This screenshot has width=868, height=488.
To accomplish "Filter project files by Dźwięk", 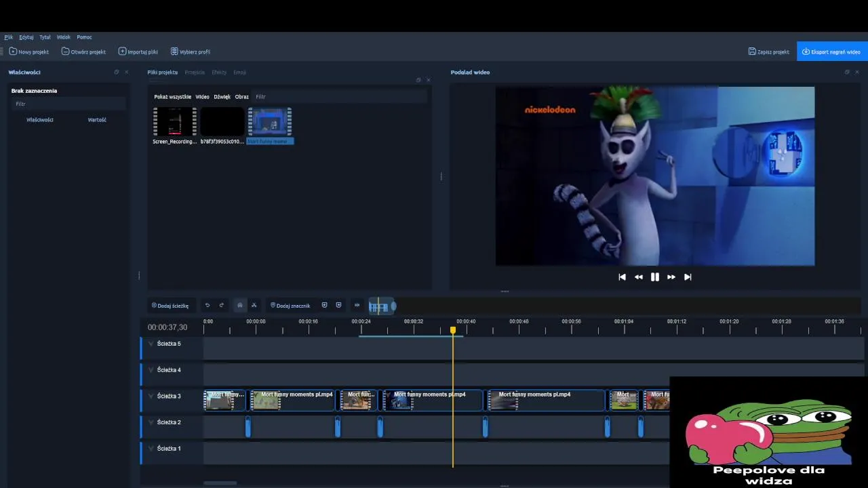I will (222, 97).
